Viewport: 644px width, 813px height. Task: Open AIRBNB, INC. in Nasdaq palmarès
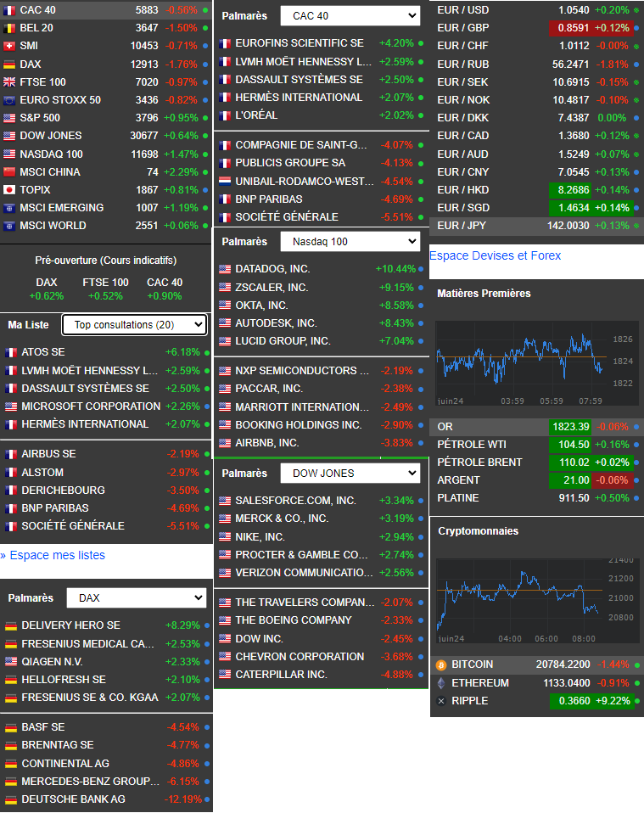pos(321,443)
